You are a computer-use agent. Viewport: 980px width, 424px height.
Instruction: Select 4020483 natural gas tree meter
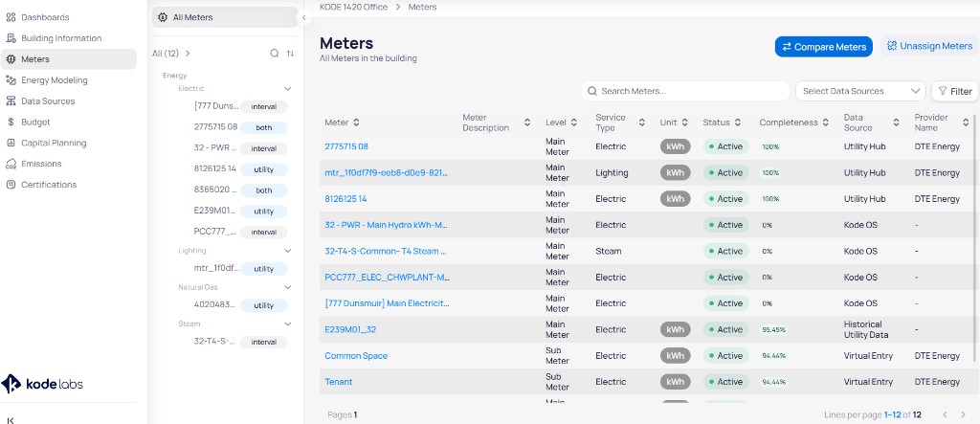pos(215,305)
